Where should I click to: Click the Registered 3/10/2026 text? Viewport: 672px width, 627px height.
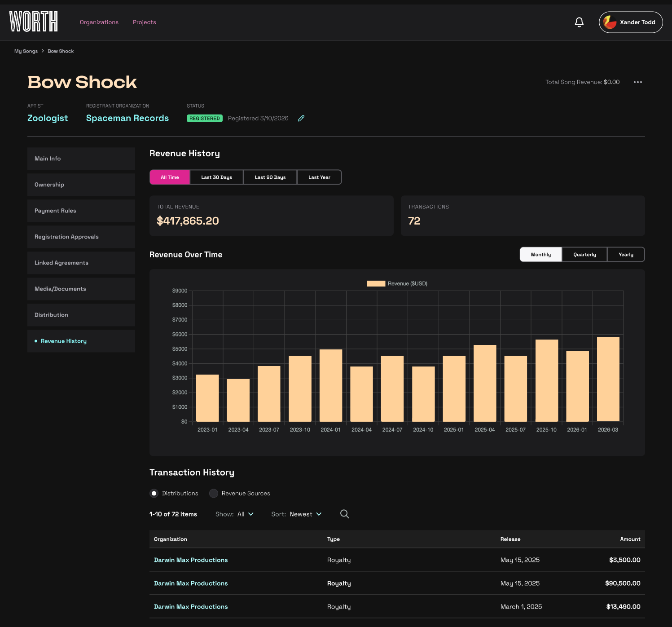pyautogui.click(x=258, y=118)
